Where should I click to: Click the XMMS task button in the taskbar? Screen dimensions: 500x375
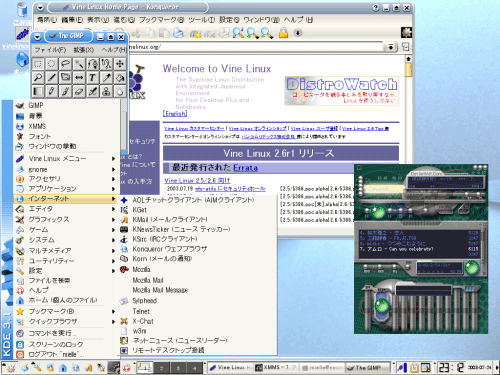coord(276,367)
